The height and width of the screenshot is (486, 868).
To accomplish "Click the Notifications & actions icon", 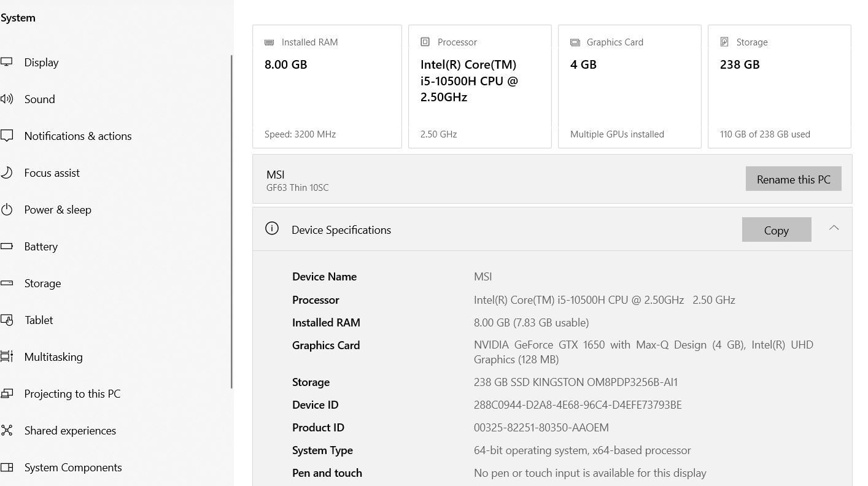I will 6,136.
